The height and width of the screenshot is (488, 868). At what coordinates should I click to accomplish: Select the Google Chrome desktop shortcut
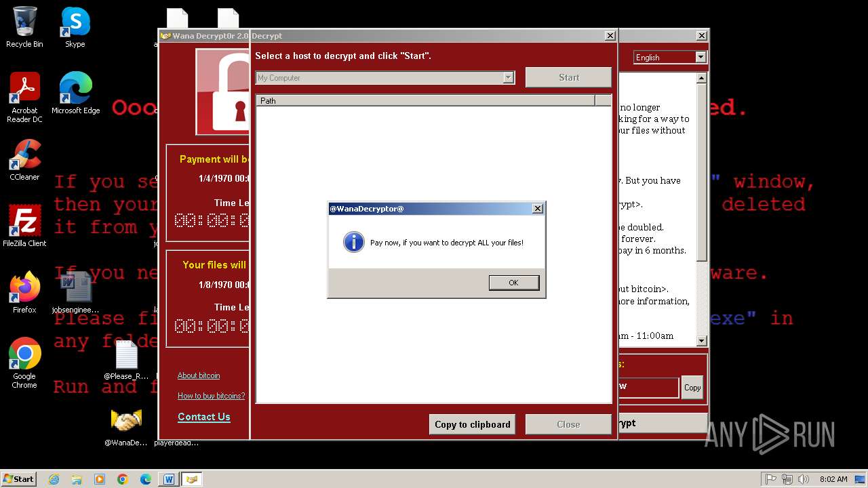[x=24, y=364]
